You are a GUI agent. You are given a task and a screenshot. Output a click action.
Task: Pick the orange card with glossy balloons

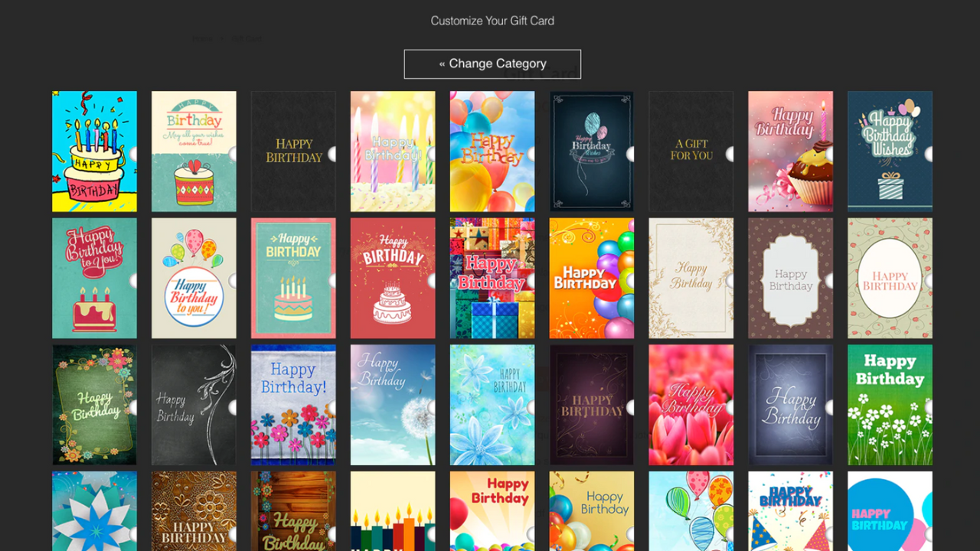click(x=592, y=278)
